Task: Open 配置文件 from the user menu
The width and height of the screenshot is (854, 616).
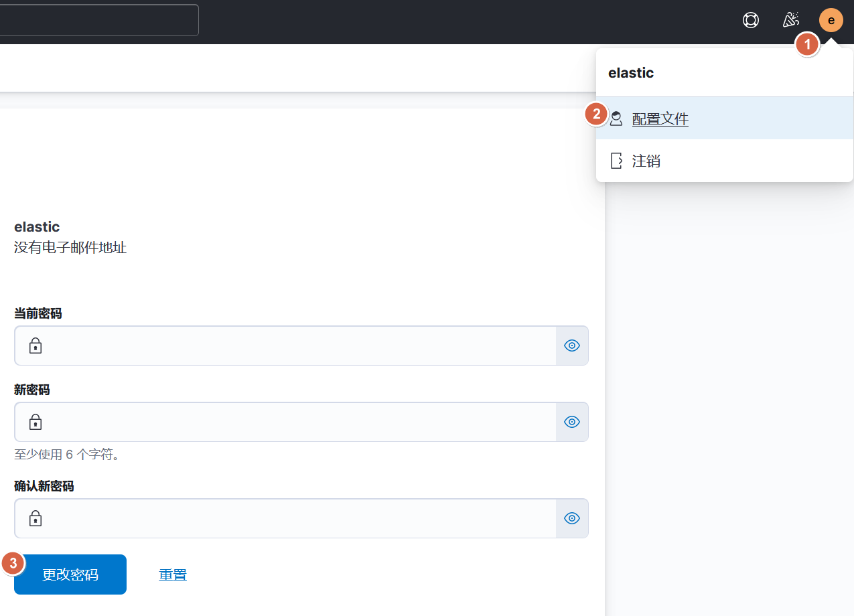Action: click(724, 119)
